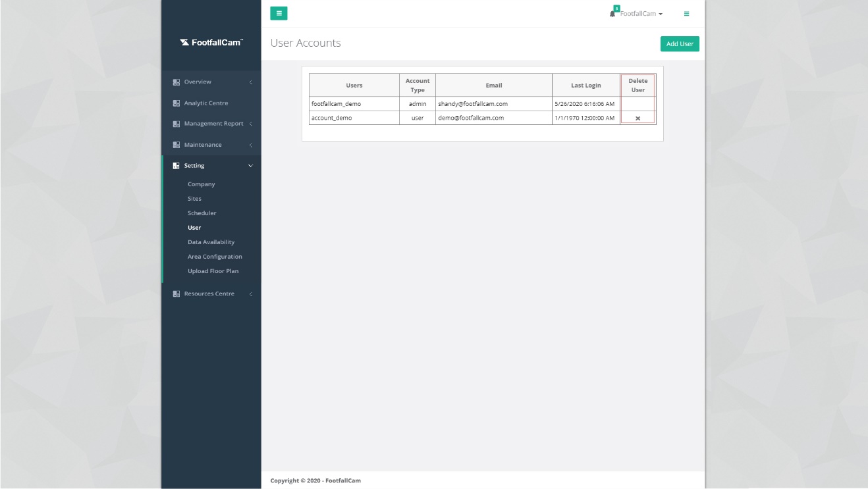Open the notifications bell icon
Viewport: 868px width, 489px height.
point(613,13)
